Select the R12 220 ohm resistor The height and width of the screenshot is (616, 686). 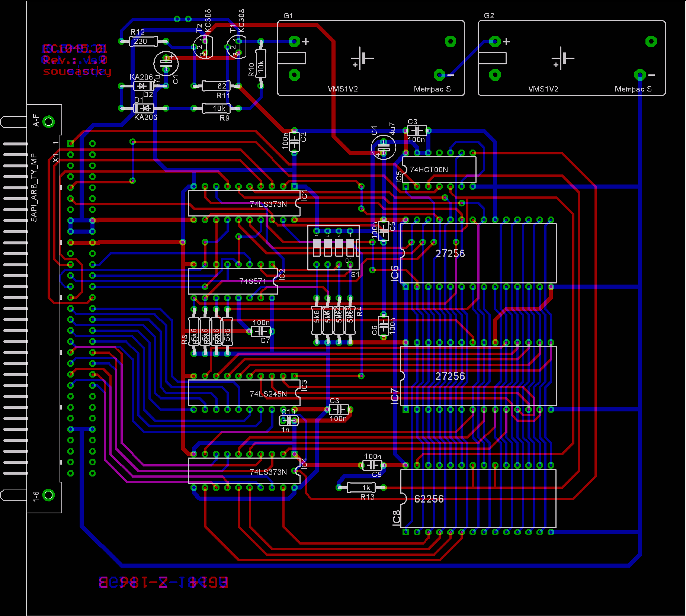(143, 41)
